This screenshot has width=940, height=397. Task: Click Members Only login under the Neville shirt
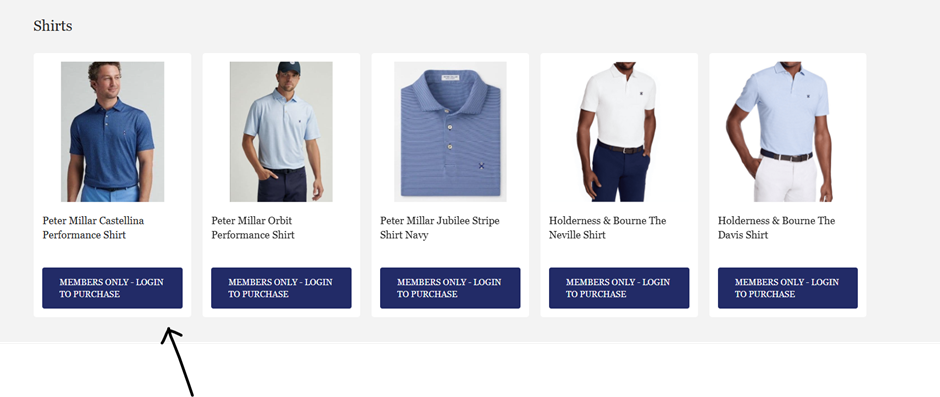coord(619,288)
